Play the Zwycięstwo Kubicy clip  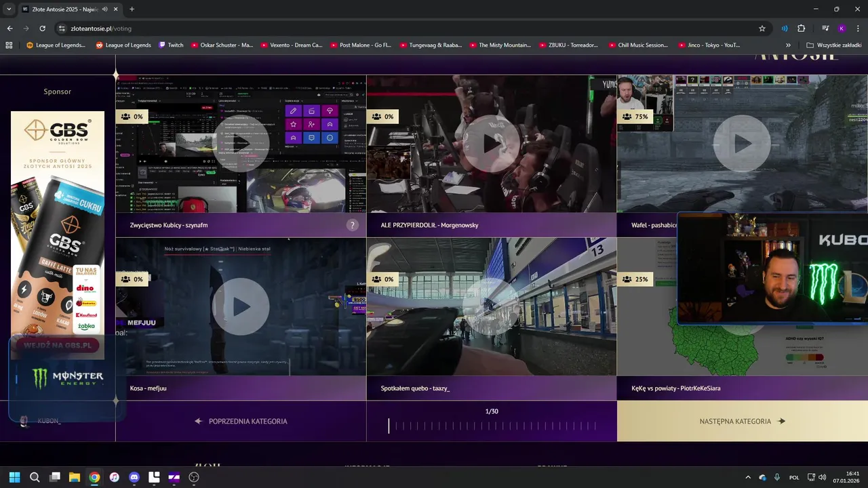click(241, 144)
